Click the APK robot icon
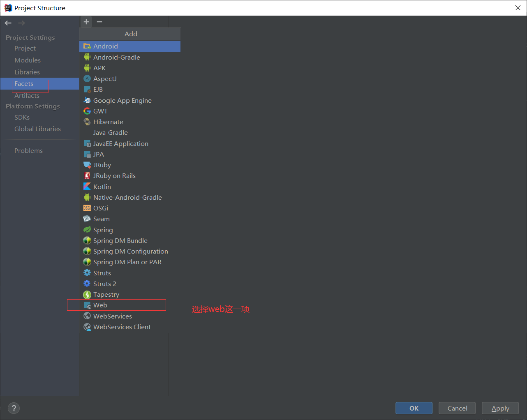This screenshot has width=527, height=420. 87,68
